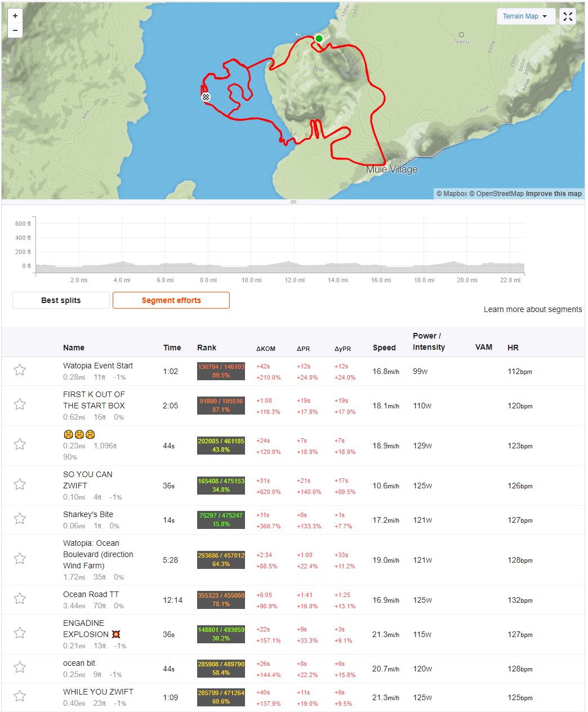The image size is (588, 712).
Task: Click rank badge 148801 / 493059
Action: click(221, 634)
